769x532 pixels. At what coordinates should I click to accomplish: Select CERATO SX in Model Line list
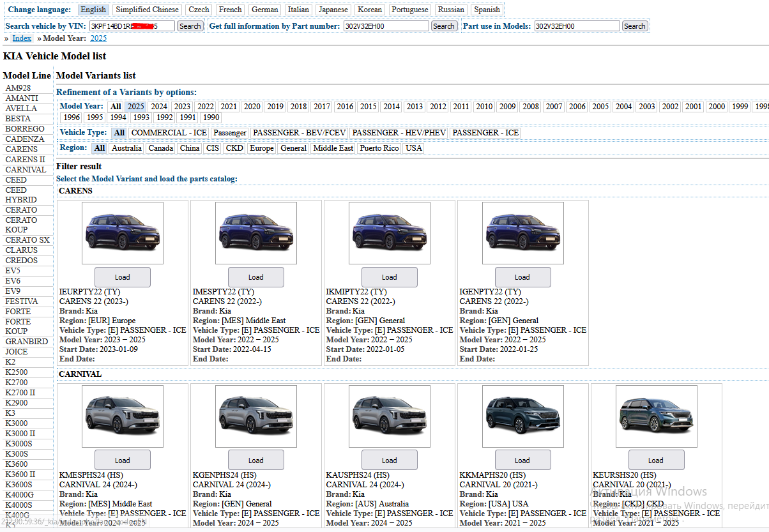pos(27,240)
